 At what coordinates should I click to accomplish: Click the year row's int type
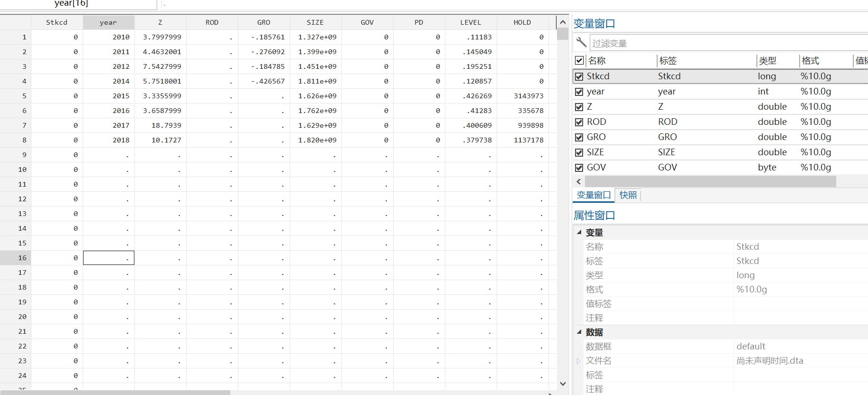tap(763, 92)
